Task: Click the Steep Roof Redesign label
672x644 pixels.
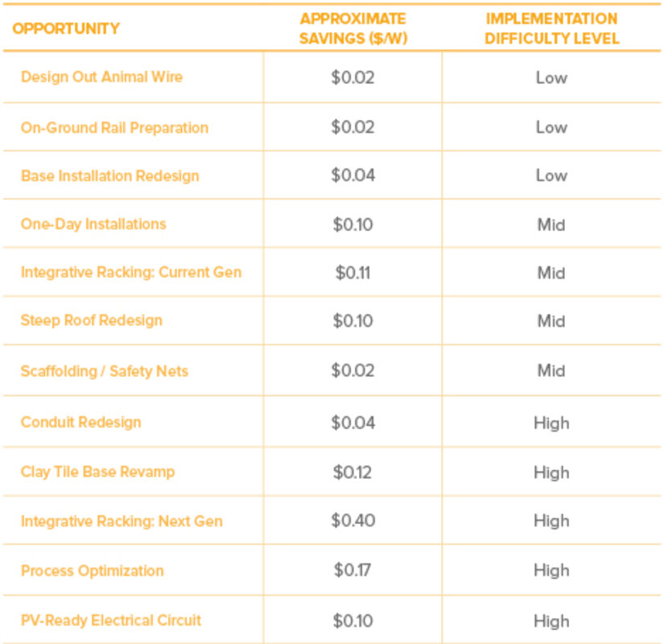Action: click(92, 320)
